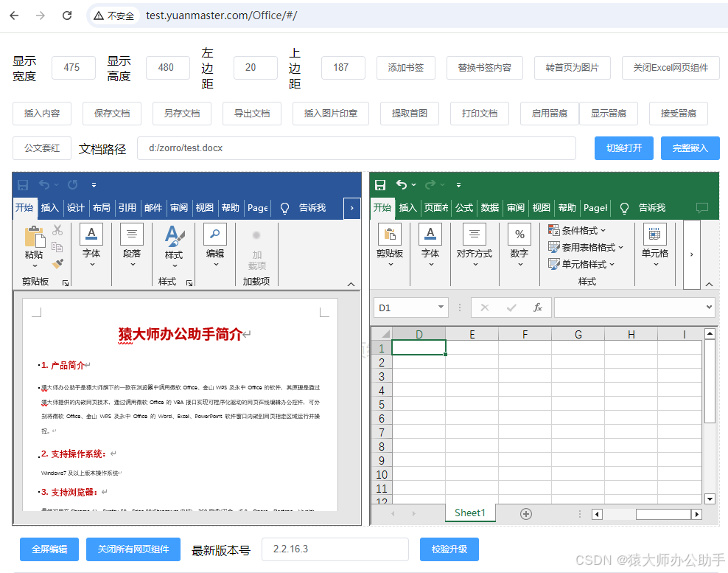The width and height of the screenshot is (728, 573).
Task: Click the Word save icon
Action: click(x=23, y=185)
